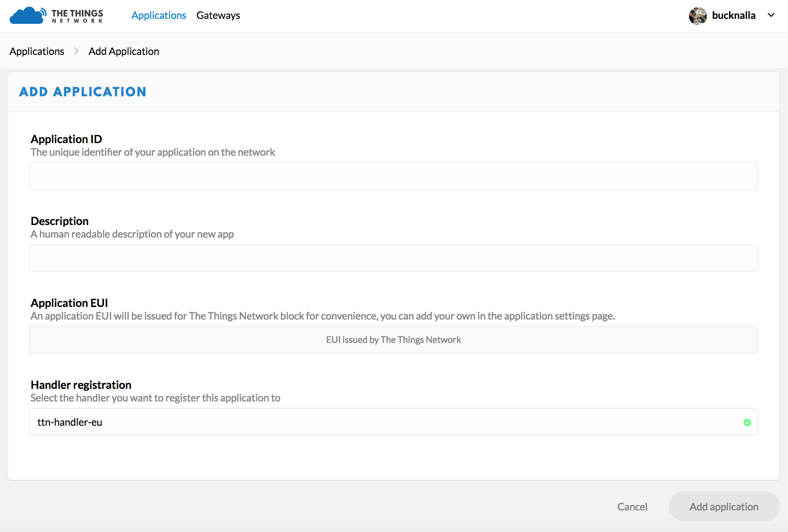Click the green checkmark in handler field
Viewport: 788px width, 532px height.
point(747,422)
